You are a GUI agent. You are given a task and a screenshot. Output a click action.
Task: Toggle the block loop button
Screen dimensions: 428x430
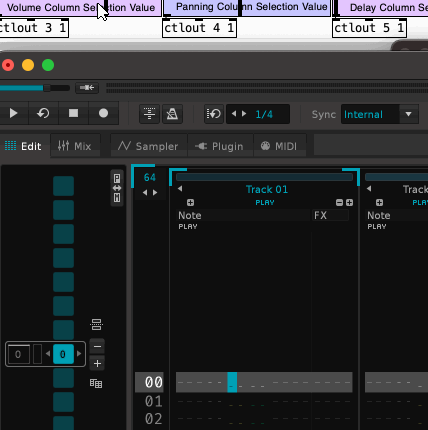(x=214, y=114)
